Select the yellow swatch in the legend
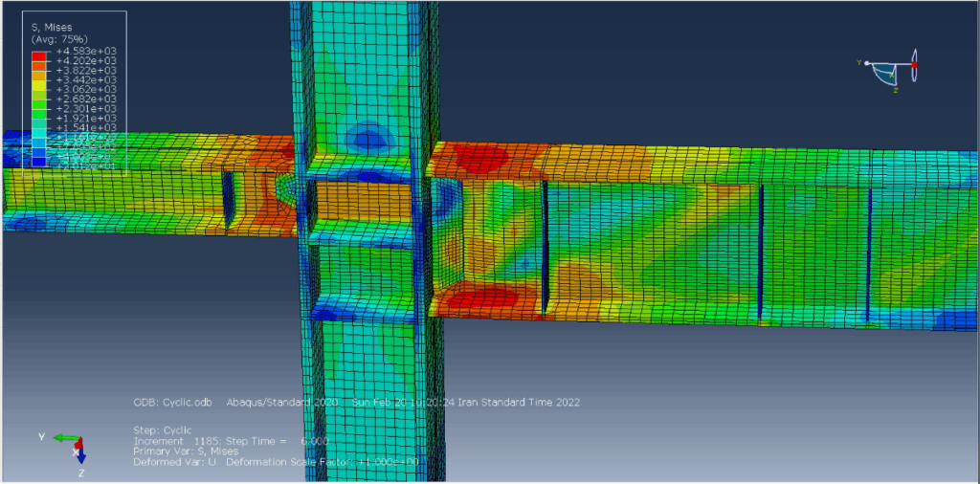 [x=38, y=89]
